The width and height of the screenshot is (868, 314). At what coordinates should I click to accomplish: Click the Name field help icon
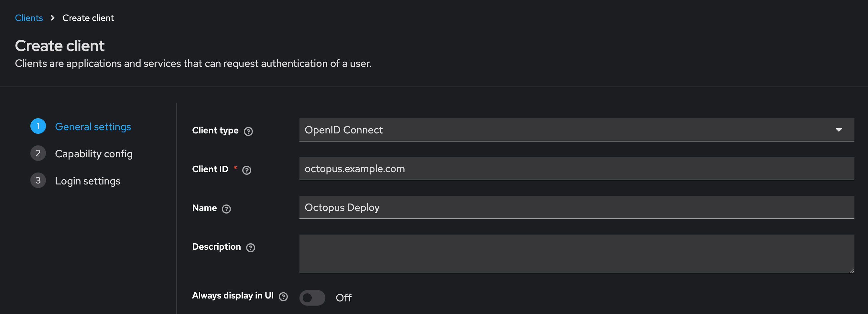(227, 209)
